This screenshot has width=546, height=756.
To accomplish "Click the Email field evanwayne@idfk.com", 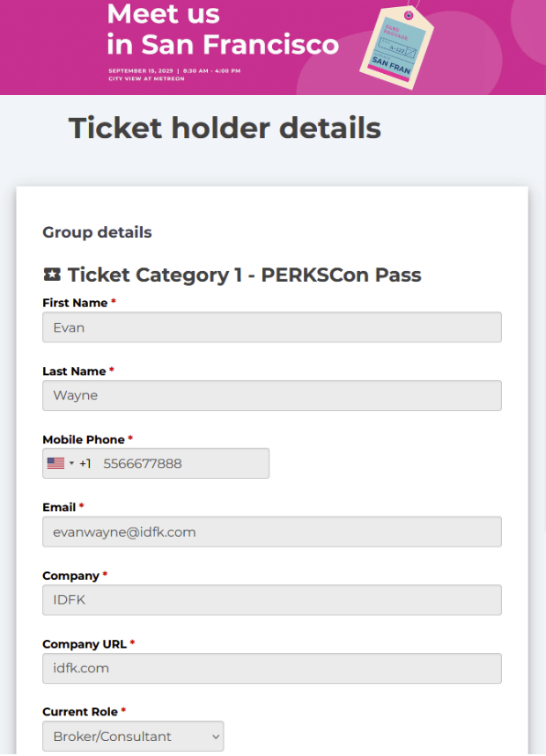I will 272,532.
